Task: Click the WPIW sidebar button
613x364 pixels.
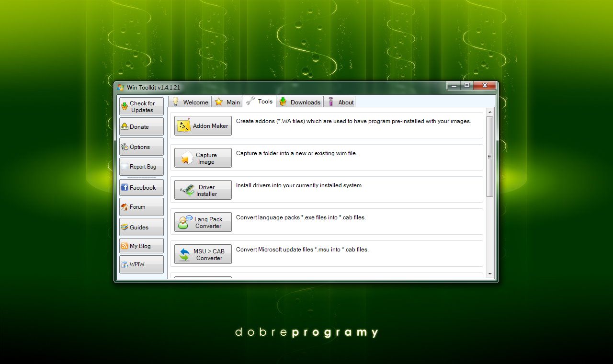Action: coord(141,264)
